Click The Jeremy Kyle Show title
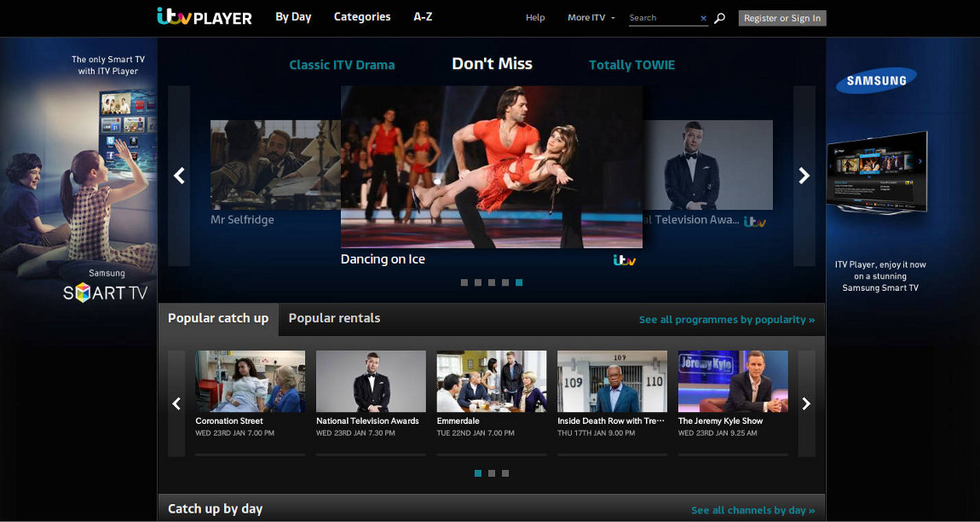This screenshot has width=980, height=522. [721, 421]
